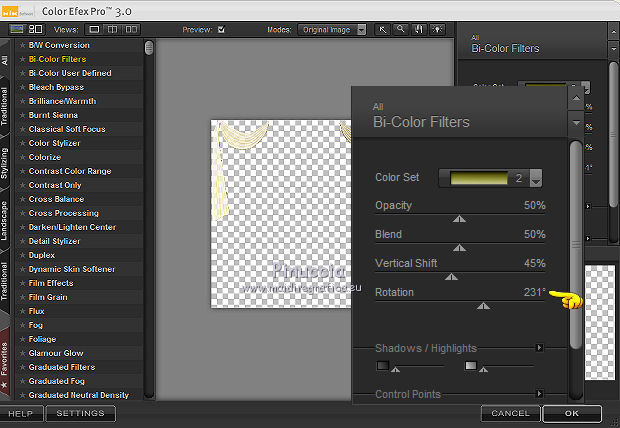Viewport: 620px width, 428px height.
Task: Select the Classical Soft Focus filter
Action: click(67, 129)
